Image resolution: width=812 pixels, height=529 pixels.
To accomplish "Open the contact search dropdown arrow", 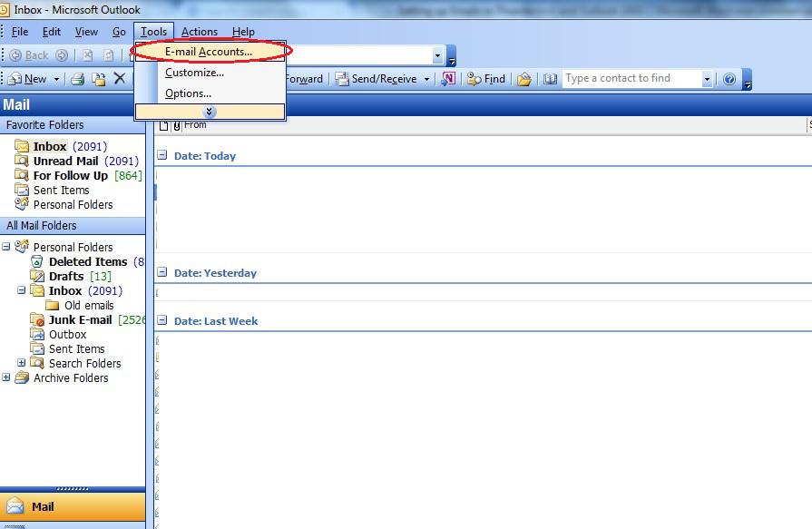I will [707, 79].
